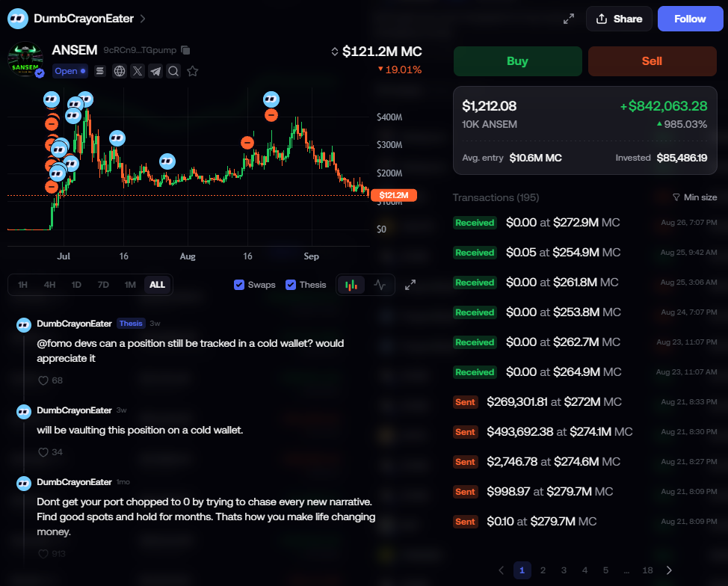
Task: Toggle the market cap / price switcher arrows
Action: click(334, 52)
